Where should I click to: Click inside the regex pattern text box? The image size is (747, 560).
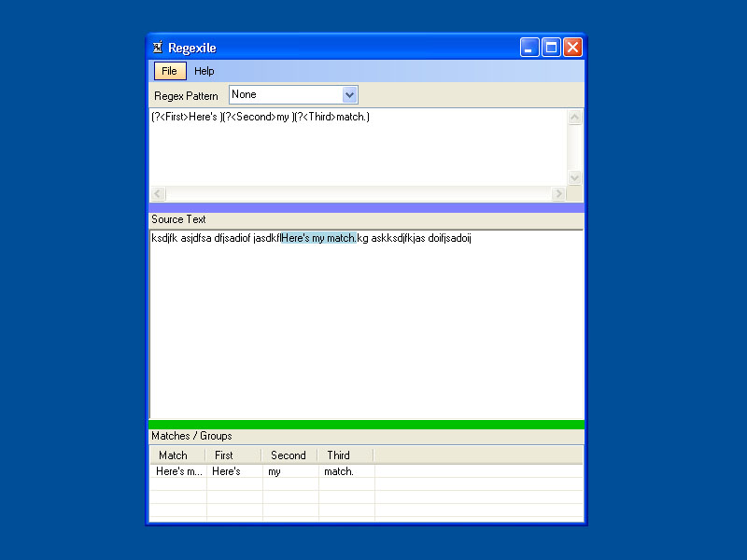pyautogui.click(x=358, y=147)
